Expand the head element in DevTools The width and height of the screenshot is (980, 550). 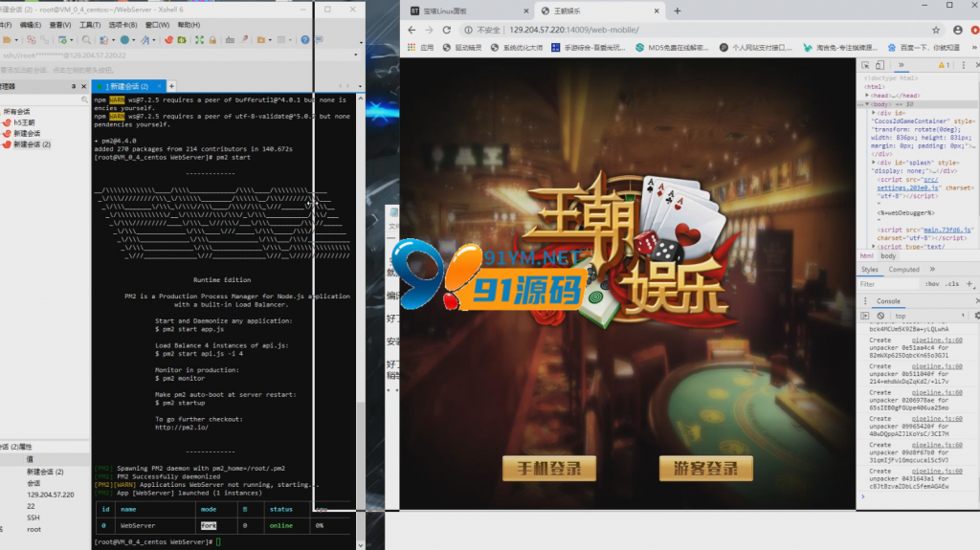point(867,95)
